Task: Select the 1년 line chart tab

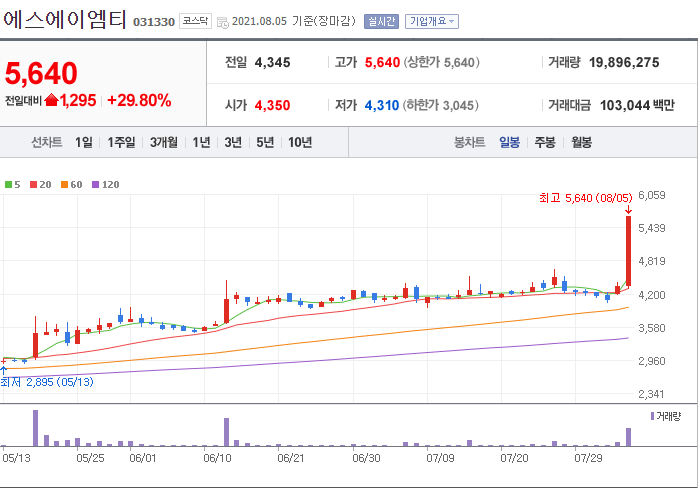Action: (201, 142)
